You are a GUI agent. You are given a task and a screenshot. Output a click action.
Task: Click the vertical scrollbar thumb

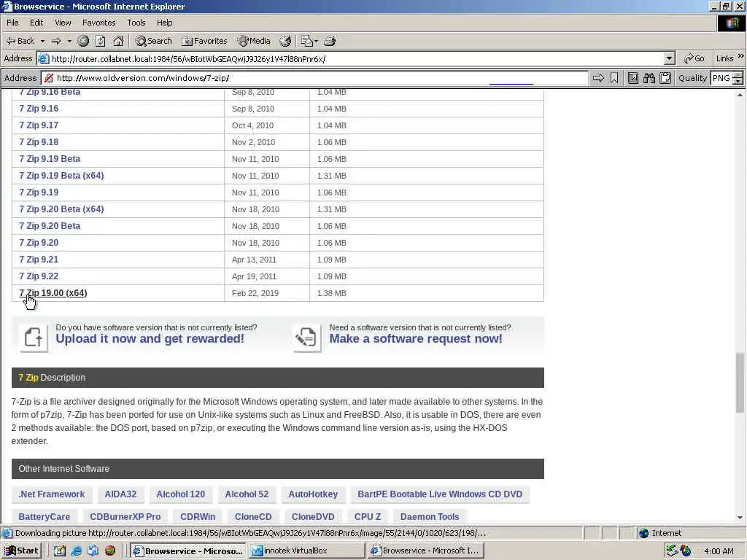click(x=740, y=383)
